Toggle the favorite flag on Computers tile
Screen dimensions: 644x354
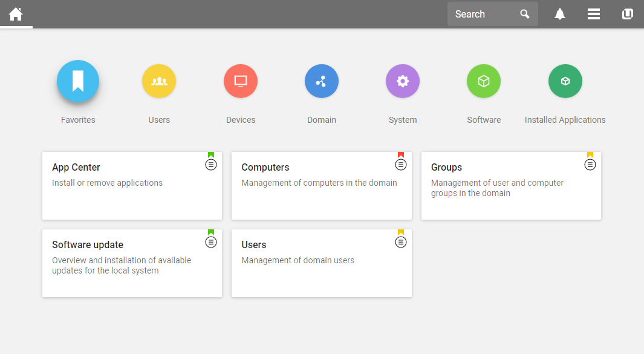(400, 156)
